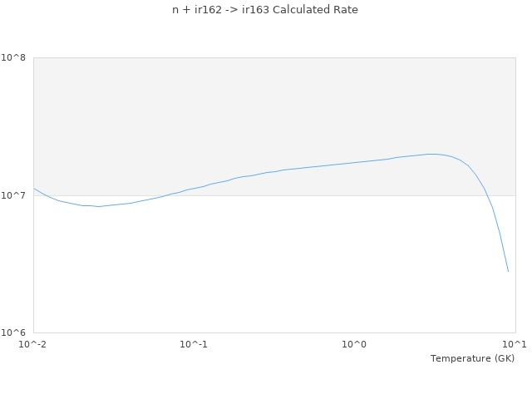Select the 10^8 y-axis tick label

(15, 57)
